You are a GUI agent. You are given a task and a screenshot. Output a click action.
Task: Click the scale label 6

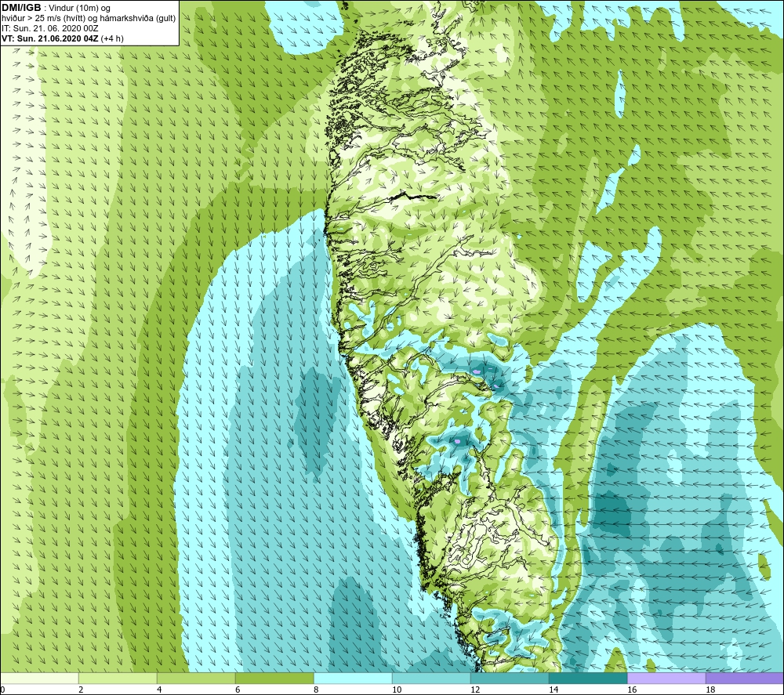(238, 690)
